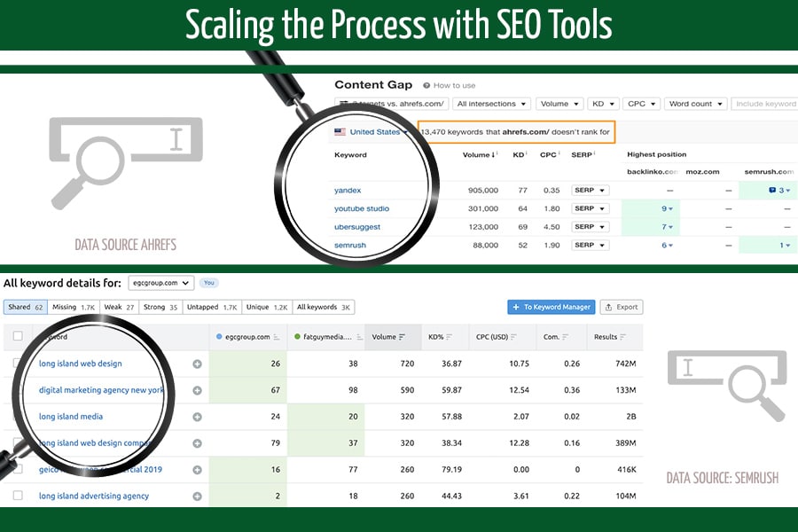The width and height of the screenshot is (798, 532).
Task: Open the Word count filter dropdown
Action: (x=695, y=104)
